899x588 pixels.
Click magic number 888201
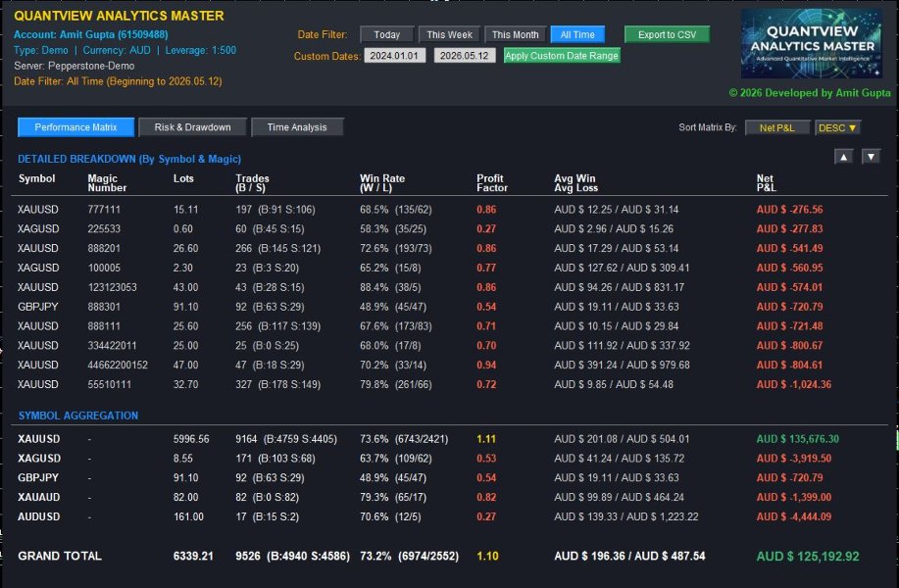coord(104,249)
